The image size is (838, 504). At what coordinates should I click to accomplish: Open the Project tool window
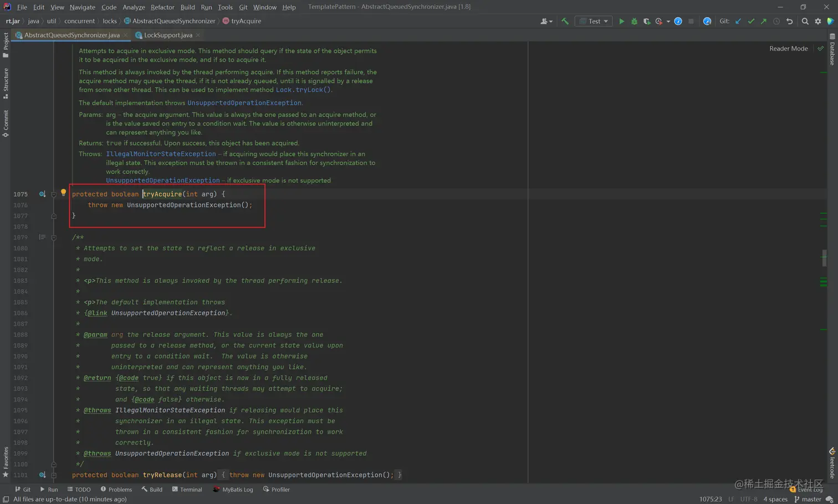click(6, 45)
